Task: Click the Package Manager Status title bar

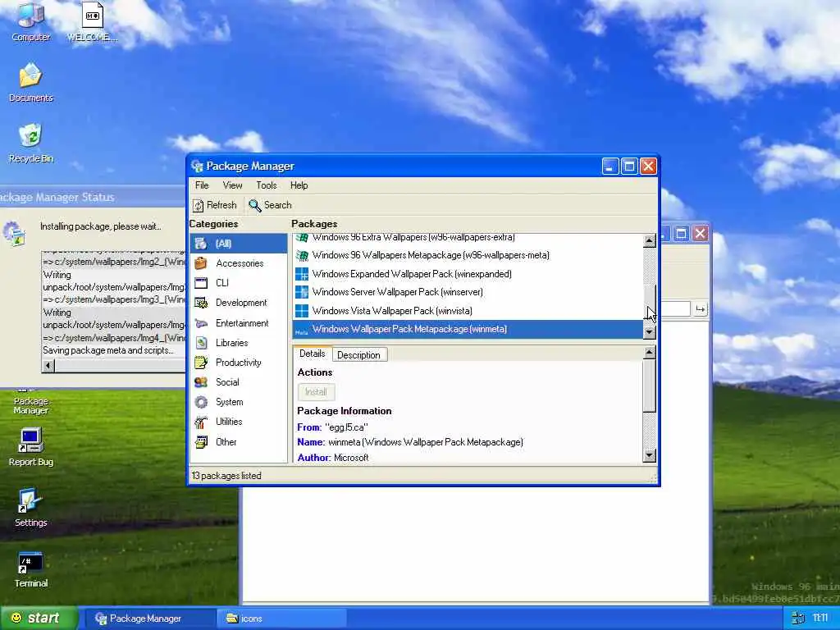Action: (x=92, y=197)
